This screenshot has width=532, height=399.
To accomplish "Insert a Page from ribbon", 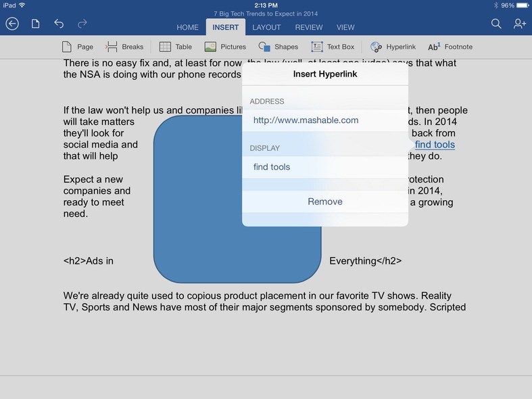I will coord(77,47).
